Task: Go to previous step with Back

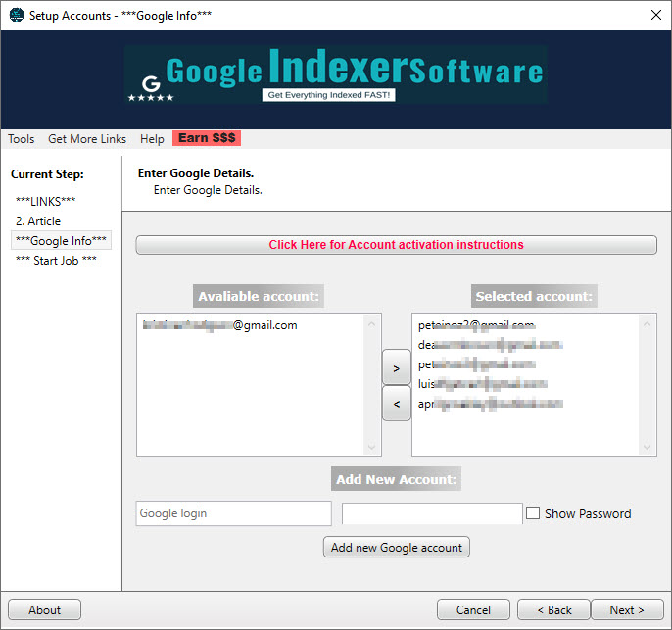Action: tap(554, 609)
